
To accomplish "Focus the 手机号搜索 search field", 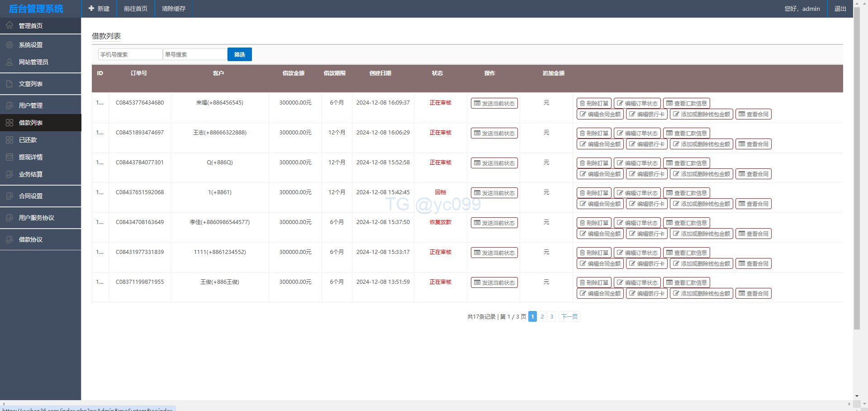I will coord(130,54).
